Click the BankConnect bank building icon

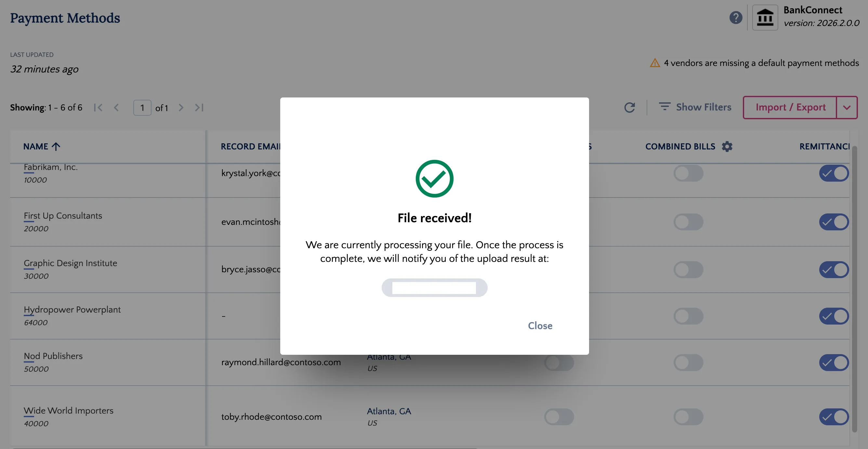tap(765, 18)
